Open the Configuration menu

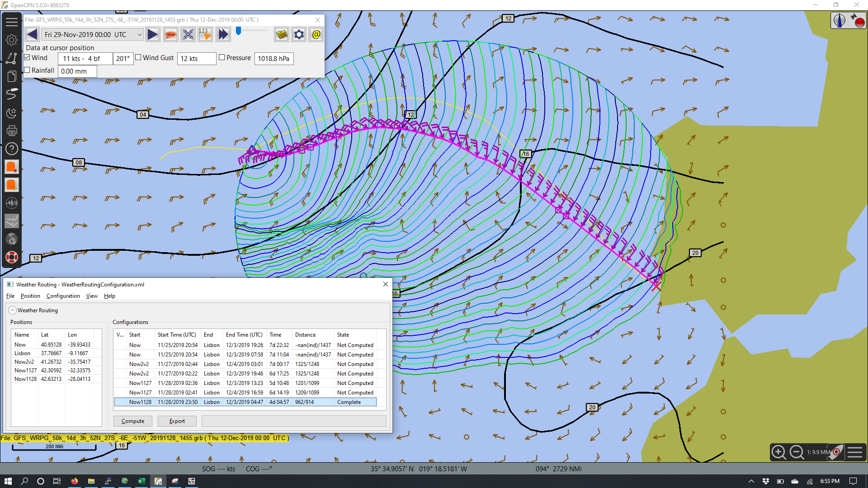click(x=63, y=296)
